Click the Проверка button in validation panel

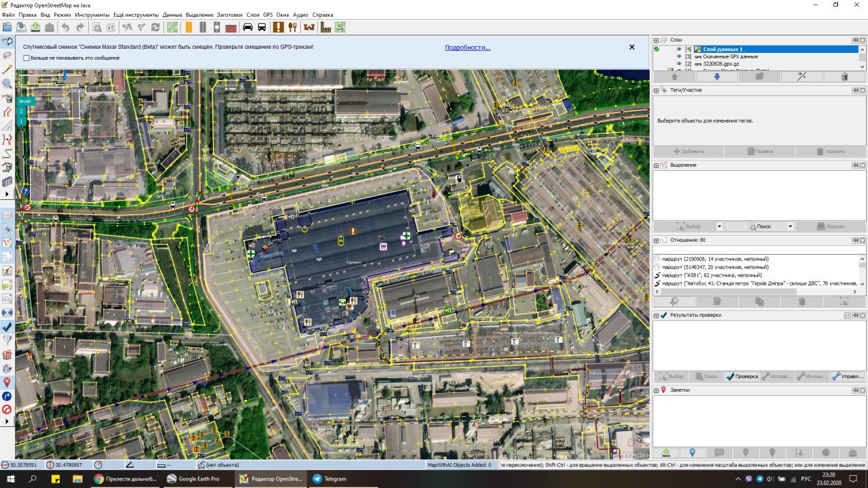pos(741,376)
